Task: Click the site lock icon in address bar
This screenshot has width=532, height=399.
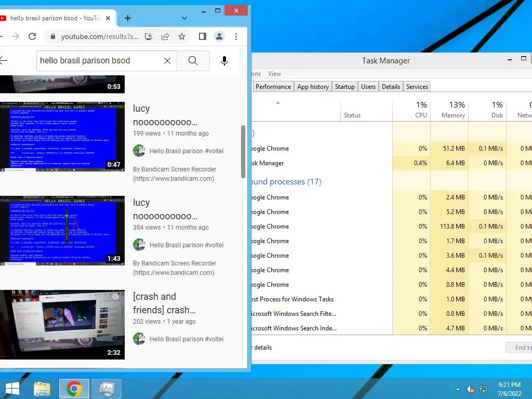Action: (53, 36)
